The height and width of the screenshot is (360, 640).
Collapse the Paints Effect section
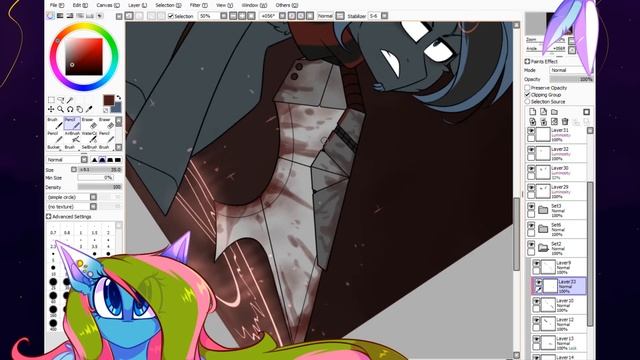tap(527, 61)
